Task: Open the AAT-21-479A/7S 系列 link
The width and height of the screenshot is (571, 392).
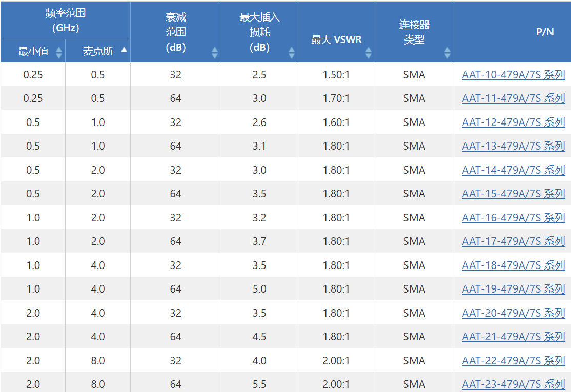Action: pos(513,337)
